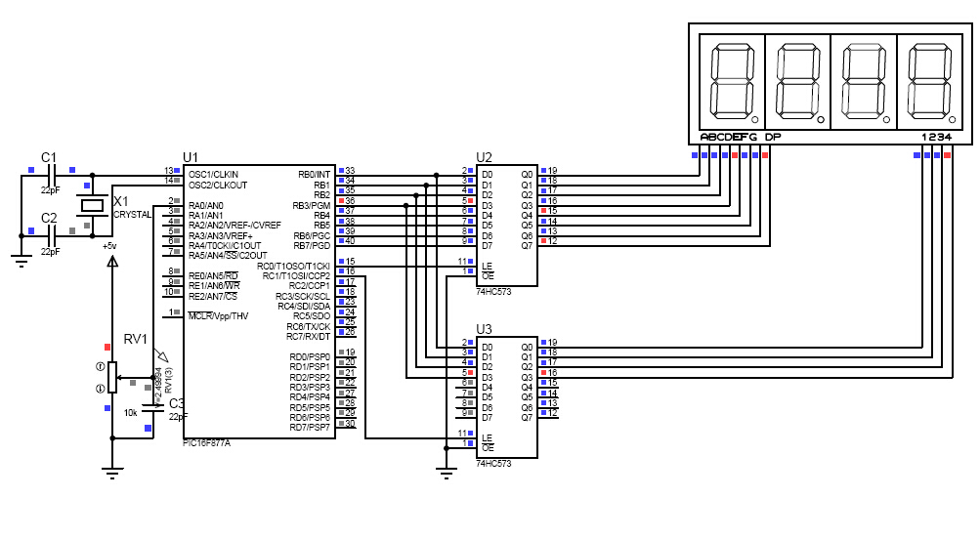This screenshot has height=539, width=980.
Task: Click the D0 input label on U2
Action: [488, 174]
